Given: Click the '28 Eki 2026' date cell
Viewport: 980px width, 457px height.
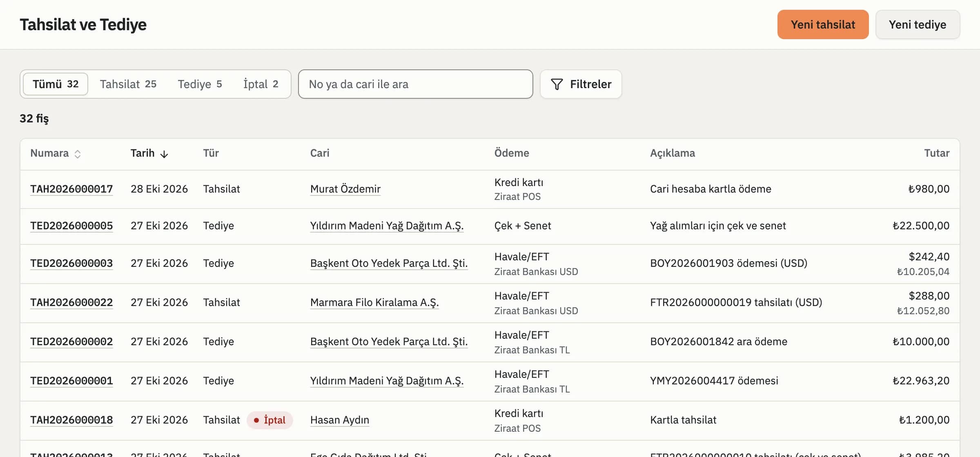Looking at the screenshot, I should [x=159, y=189].
